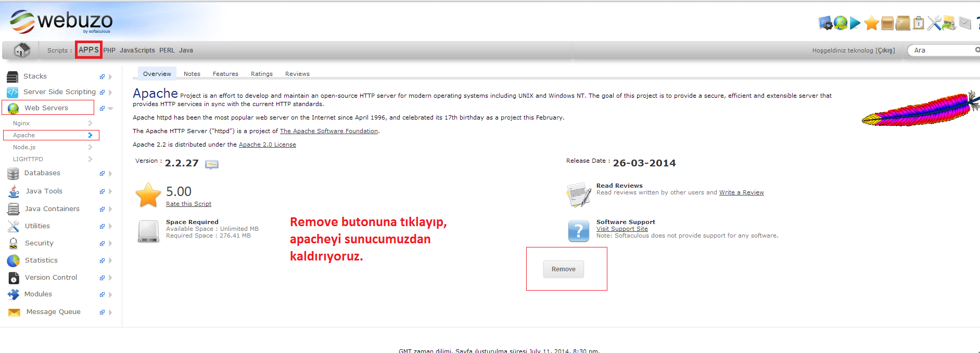Open the clipboard task list toolbar icon
Viewport: 980px width, 353px height.
pyautogui.click(x=919, y=23)
